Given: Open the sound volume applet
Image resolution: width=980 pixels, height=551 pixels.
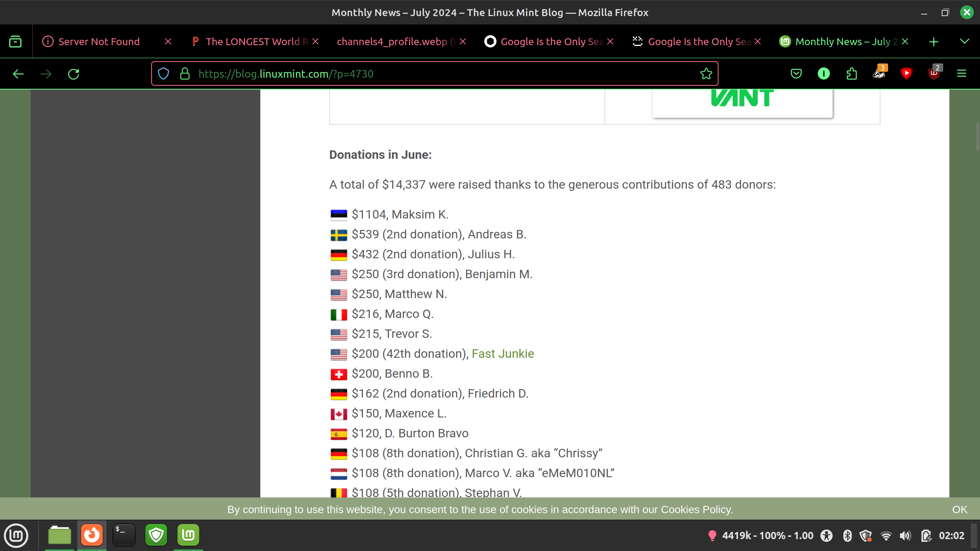Looking at the screenshot, I should pos(905,536).
